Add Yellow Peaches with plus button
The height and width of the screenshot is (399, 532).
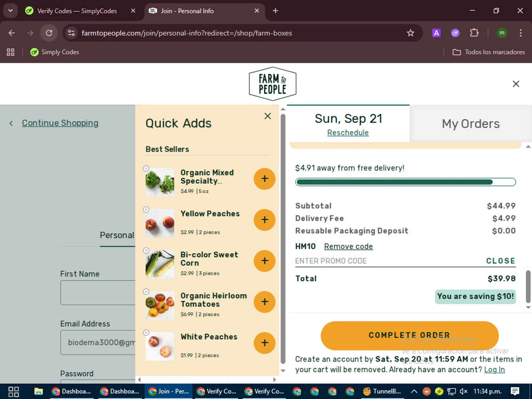tap(265, 220)
